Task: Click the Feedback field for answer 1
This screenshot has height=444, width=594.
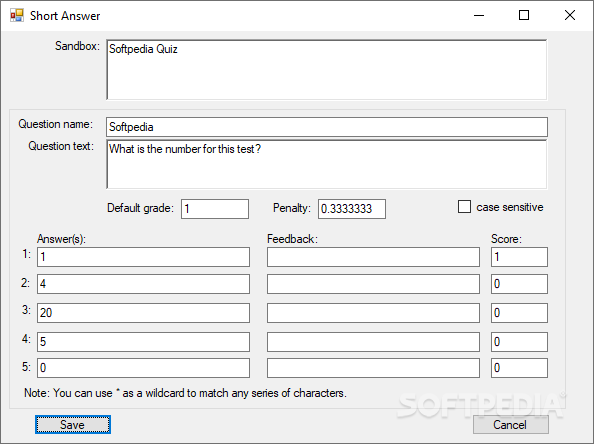Action: (x=373, y=257)
